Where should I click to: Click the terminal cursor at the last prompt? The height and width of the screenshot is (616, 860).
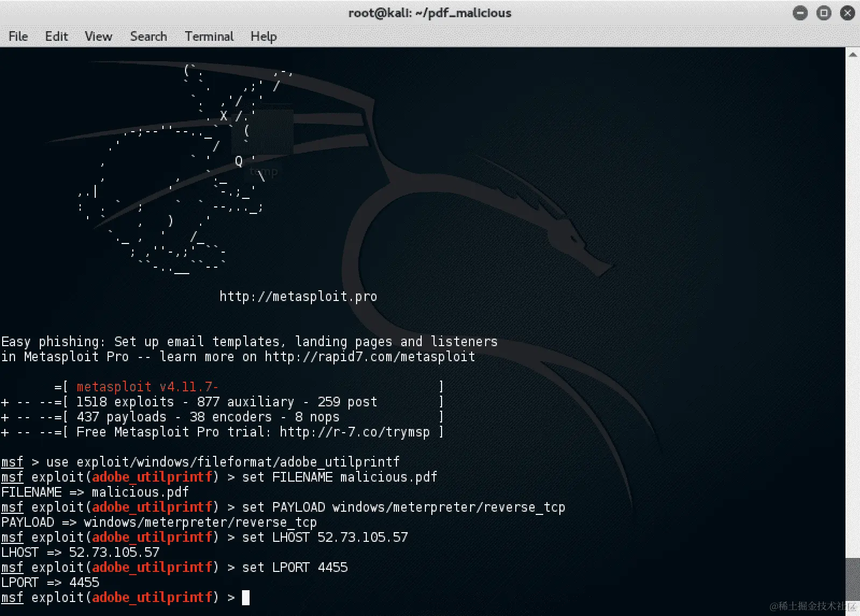click(246, 597)
